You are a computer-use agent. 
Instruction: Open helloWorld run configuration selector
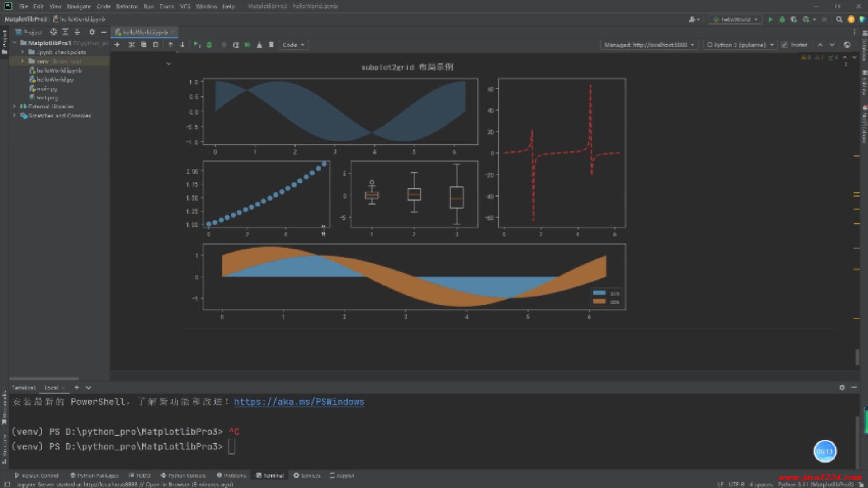(736, 19)
